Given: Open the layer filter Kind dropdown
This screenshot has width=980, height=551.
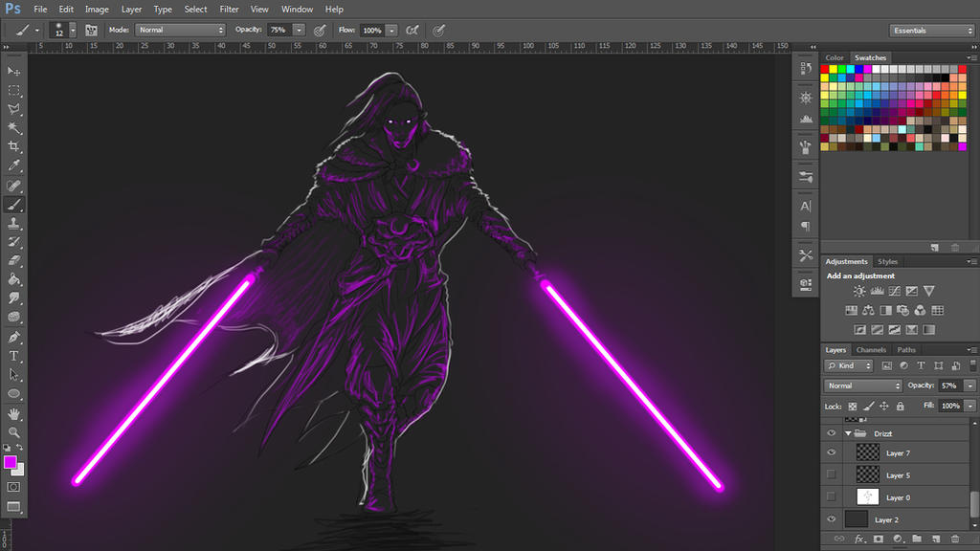Looking at the screenshot, I should pyautogui.click(x=849, y=365).
